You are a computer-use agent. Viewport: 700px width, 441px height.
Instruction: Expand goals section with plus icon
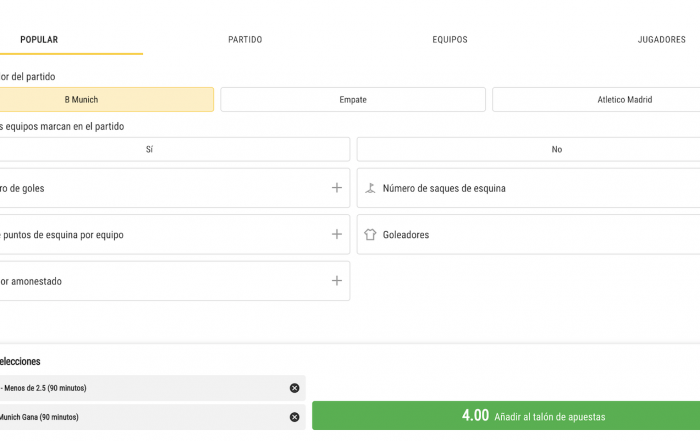coord(337,188)
